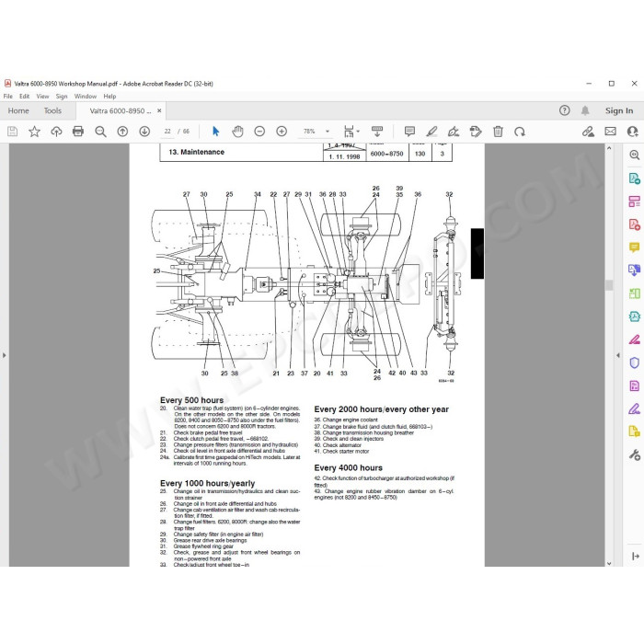This screenshot has height=644, width=644.
Task: Go to next page arrow
Action: pyautogui.click(x=144, y=132)
